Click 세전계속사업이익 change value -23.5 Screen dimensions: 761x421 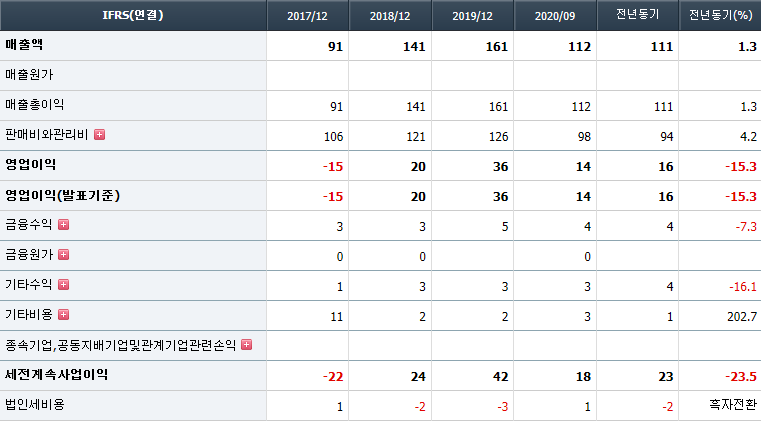(741, 377)
